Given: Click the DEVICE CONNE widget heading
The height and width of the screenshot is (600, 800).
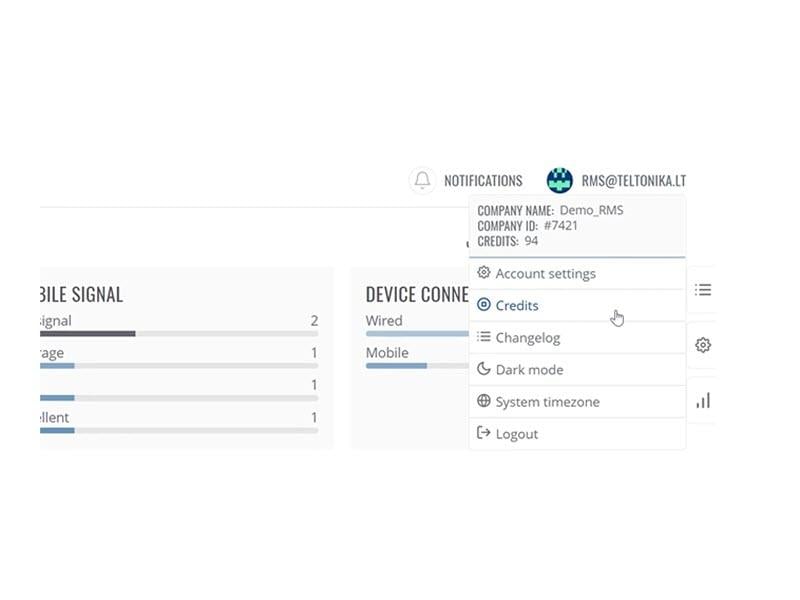Looking at the screenshot, I should click(x=417, y=294).
